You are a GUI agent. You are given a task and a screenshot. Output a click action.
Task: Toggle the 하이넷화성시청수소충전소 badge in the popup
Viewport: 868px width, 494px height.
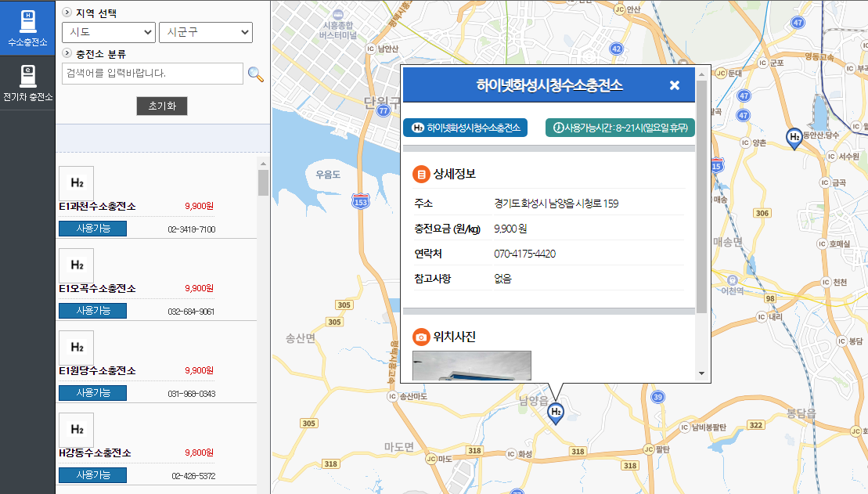466,126
